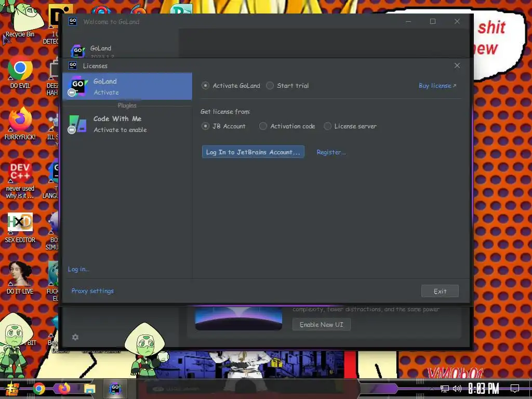Click the Start button on taskbar
532x399 pixels.
(11, 389)
